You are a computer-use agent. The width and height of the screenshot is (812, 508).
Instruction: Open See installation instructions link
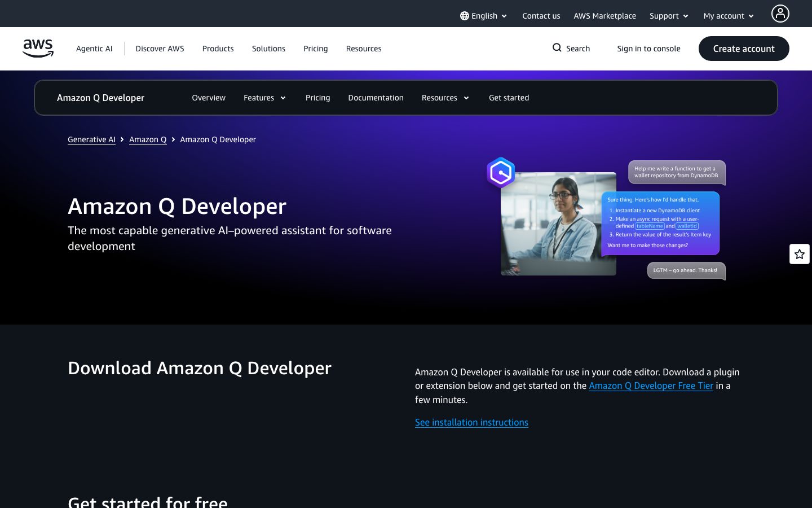471,422
